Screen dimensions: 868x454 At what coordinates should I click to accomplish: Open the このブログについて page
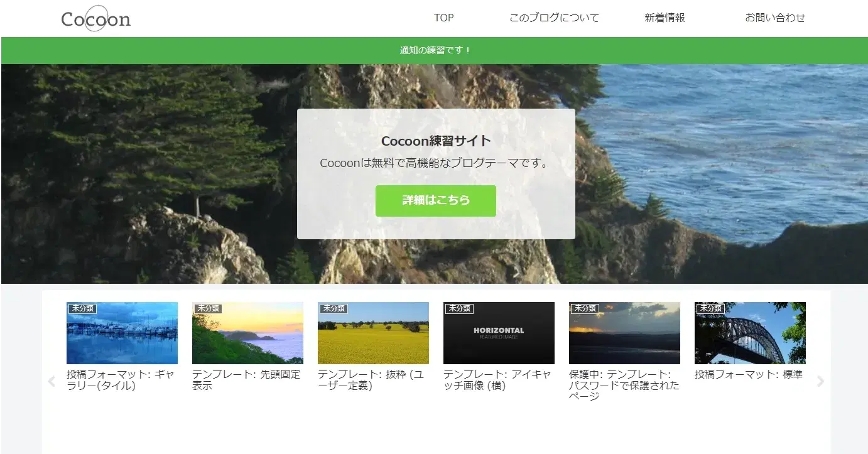click(554, 18)
